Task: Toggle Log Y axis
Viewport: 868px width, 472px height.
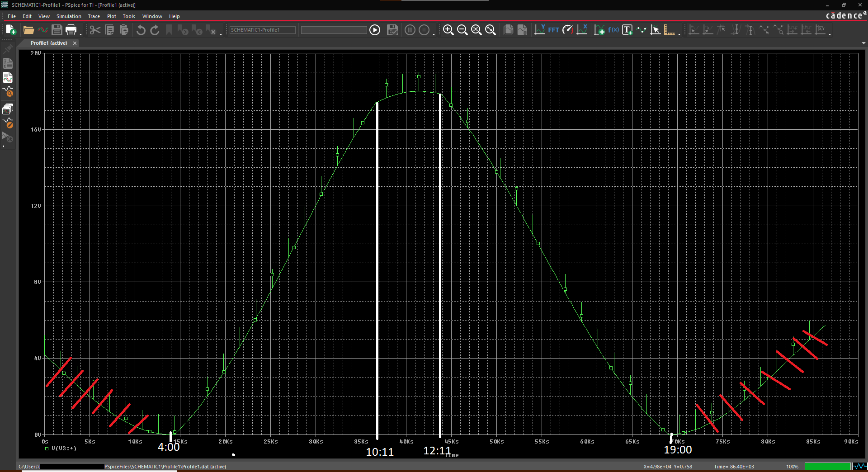Action: (x=540, y=30)
